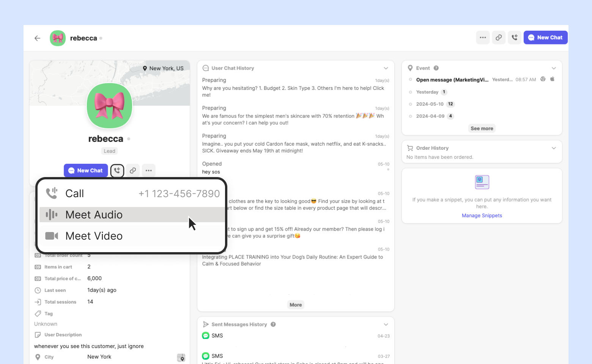Click the Order History cart icon
The image size is (592, 364).
click(x=410, y=148)
